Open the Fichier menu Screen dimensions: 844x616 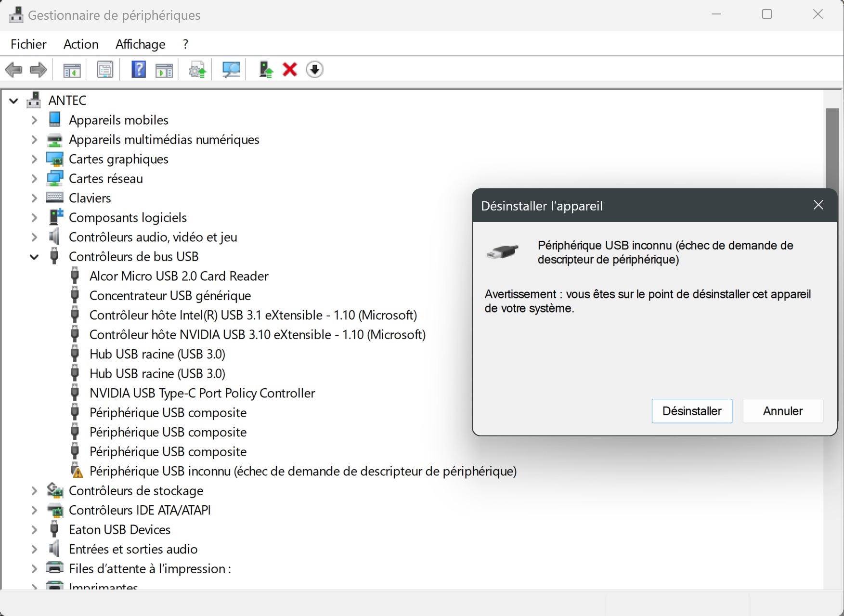(28, 44)
